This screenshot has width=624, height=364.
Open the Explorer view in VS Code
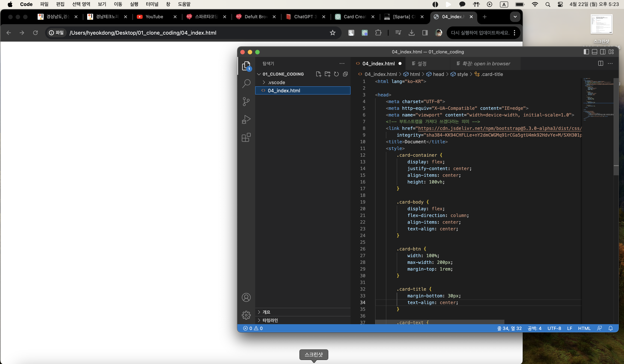246,66
